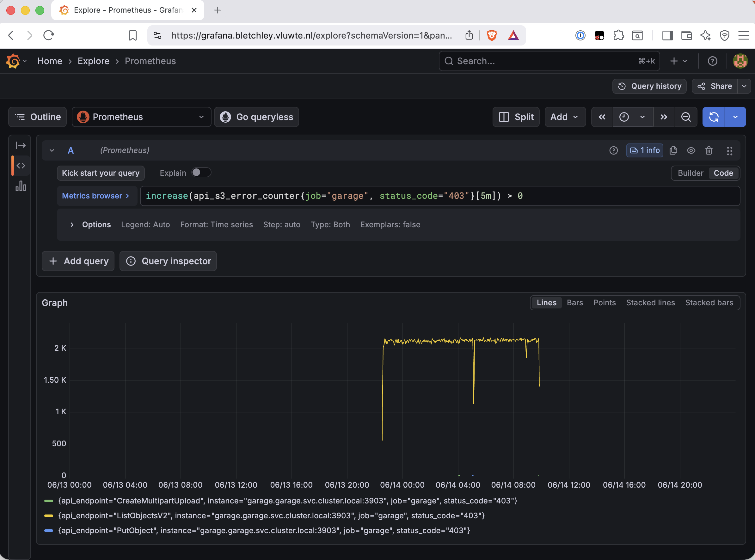The image size is (755, 560).
Task: Duplicate query A with copy icon
Action: [x=673, y=150]
